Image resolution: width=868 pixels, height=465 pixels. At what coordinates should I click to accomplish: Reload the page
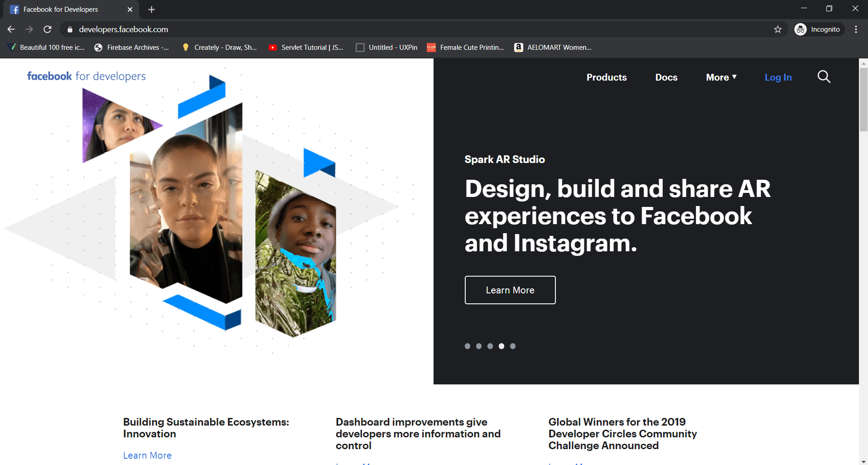click(x=48, y=29)
